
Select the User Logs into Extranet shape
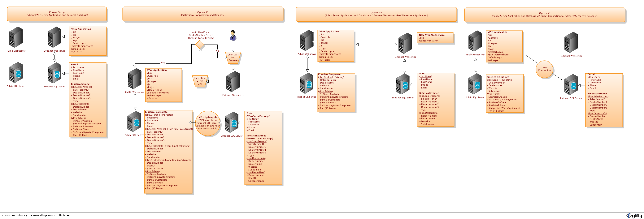pyautogui.click(x=233, y=58)
